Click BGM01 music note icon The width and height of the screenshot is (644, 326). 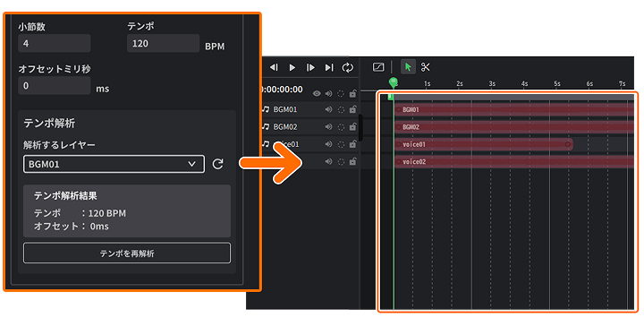coord(266,109)
